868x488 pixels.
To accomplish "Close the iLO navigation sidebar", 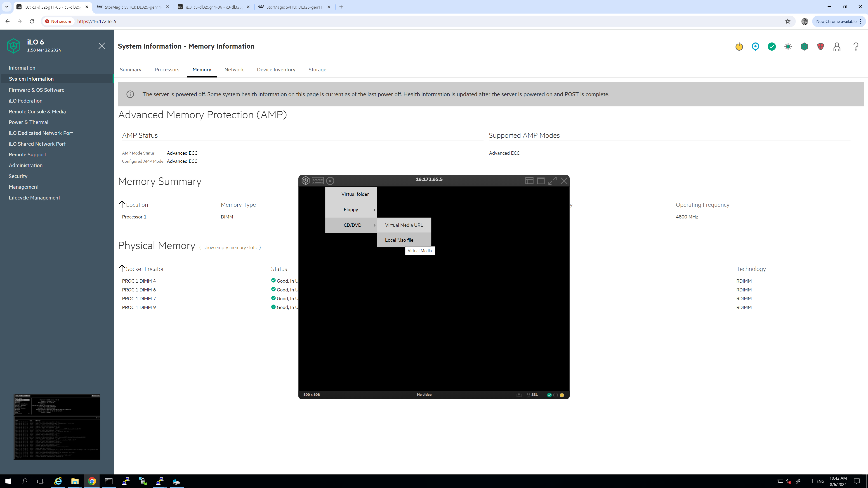I will [101, 46].
